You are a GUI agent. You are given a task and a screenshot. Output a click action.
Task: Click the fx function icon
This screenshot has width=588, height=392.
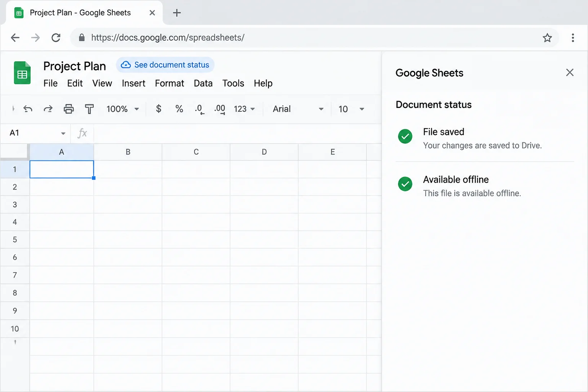[x=82, y=133]
